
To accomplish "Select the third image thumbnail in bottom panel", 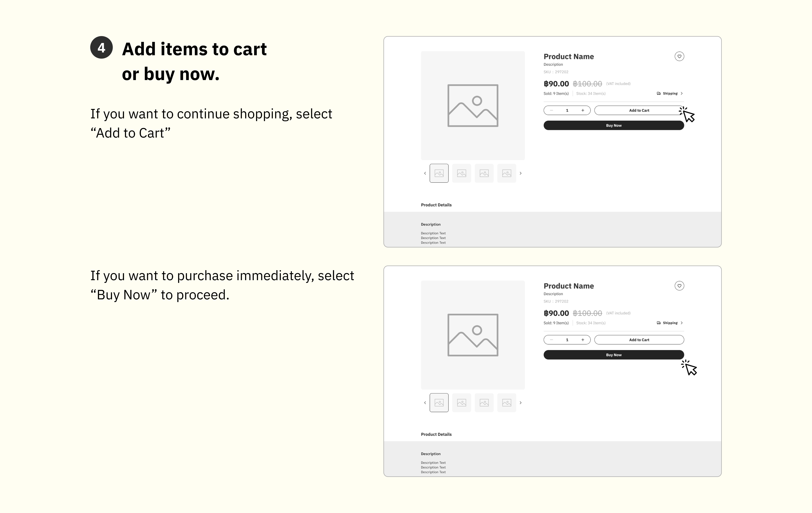I will 484,403.
